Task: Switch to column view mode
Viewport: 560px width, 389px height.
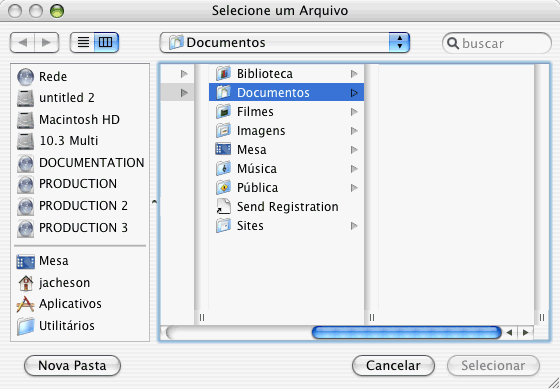Action: click(106, 43)
